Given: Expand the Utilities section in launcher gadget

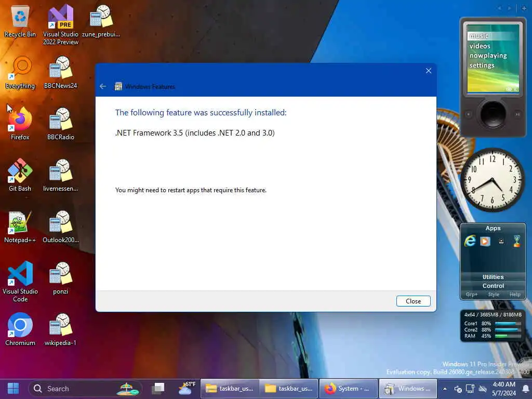Looking at the screenshot, I should (x=493, y=277).
